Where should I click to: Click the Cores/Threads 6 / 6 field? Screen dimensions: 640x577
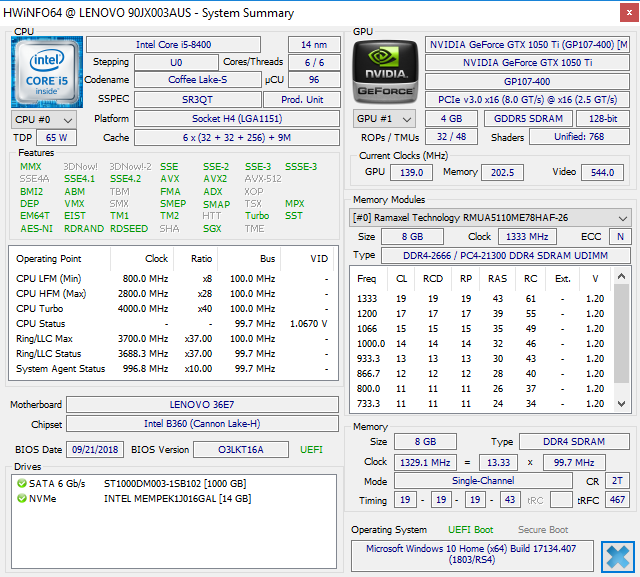(314, 62)
